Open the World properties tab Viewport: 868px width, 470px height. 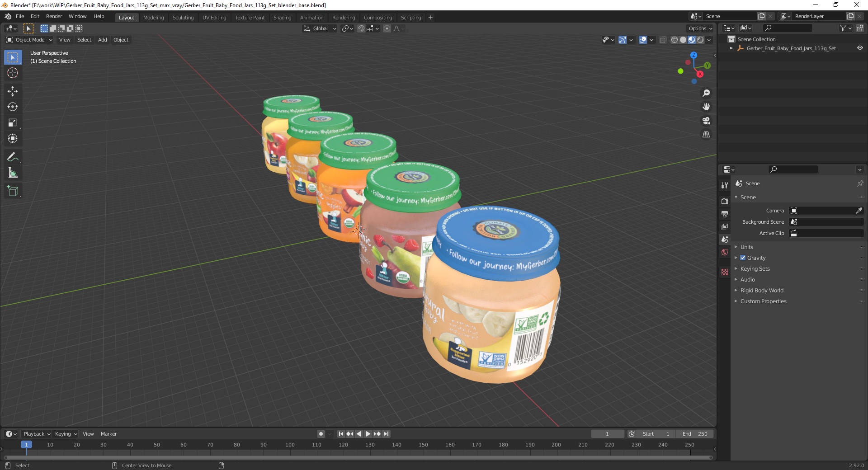[725, 252]
